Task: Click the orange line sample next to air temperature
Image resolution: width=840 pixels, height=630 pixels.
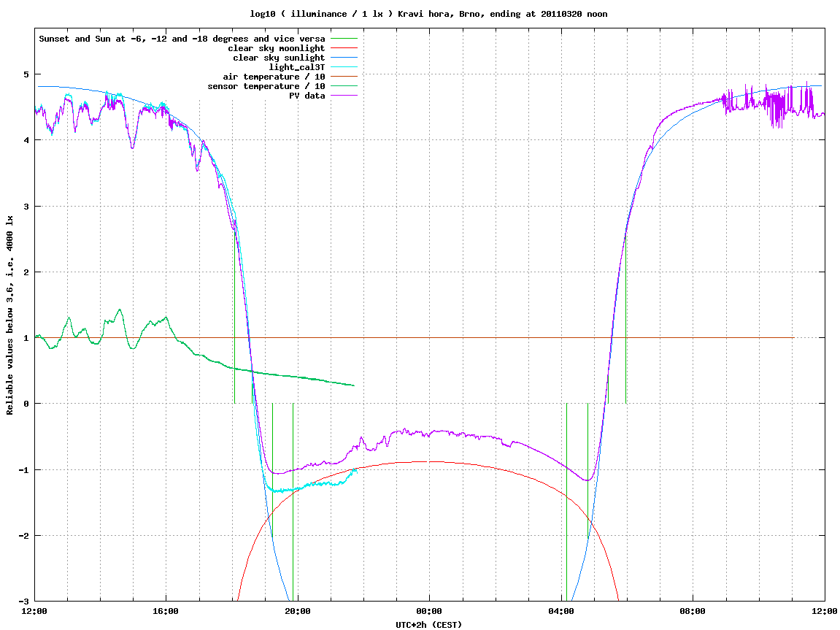Action: click(x=344, y=77)
